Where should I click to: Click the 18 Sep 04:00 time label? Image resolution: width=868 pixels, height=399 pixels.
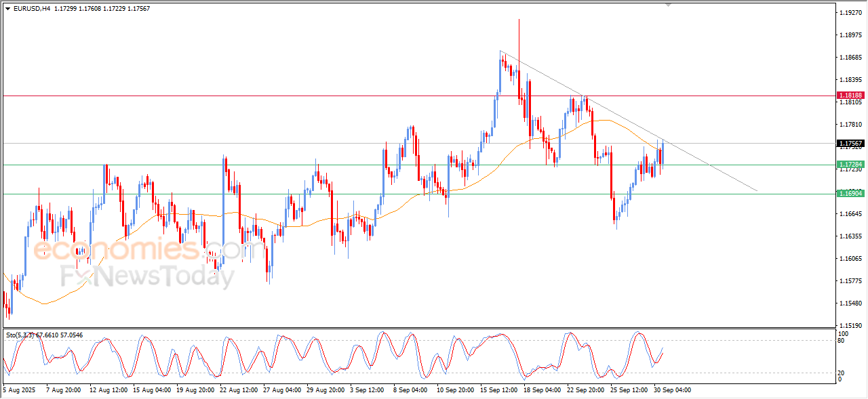click(x=543, y=390)
